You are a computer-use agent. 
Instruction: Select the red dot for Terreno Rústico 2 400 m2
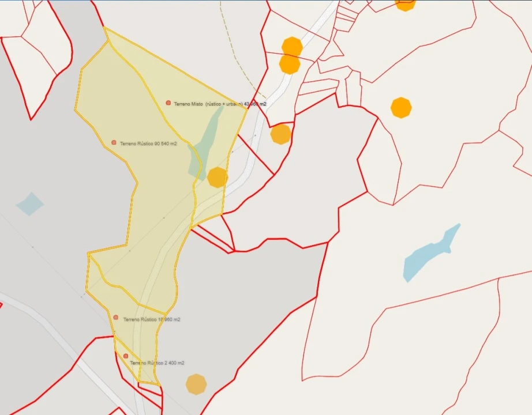[x=126, y=356]
